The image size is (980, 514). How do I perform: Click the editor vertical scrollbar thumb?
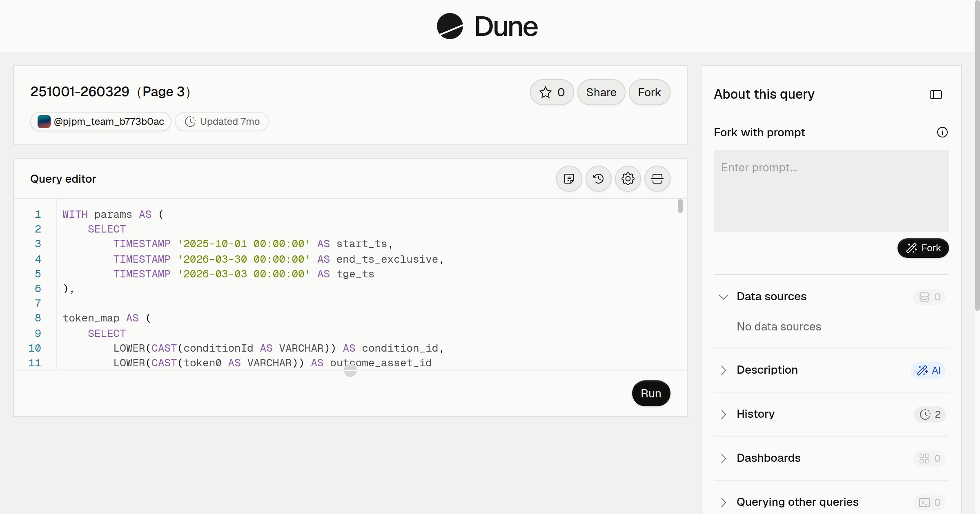(680, 206)
